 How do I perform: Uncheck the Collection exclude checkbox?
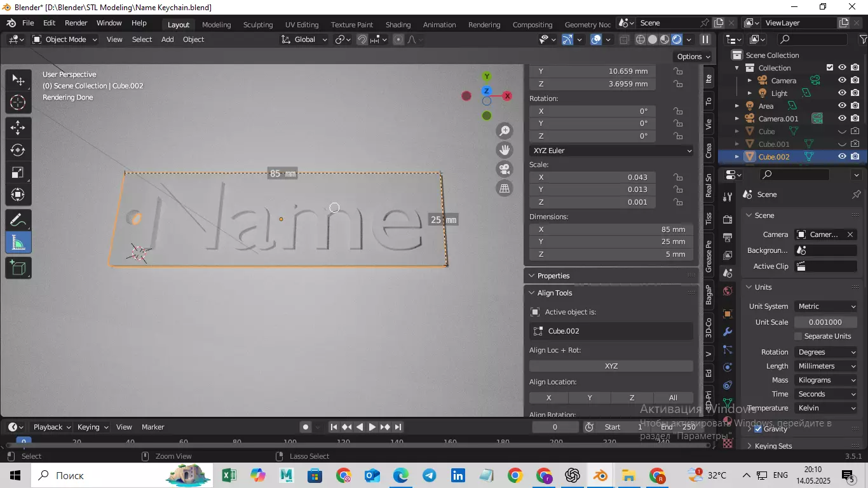(829, 67)
